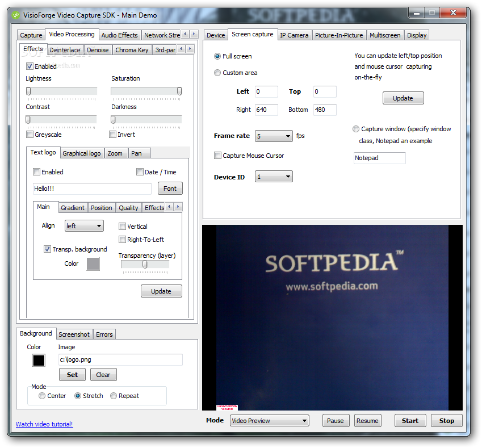Open the Picture-In-Picture tab
482x448 pixels.
point(339,35)
